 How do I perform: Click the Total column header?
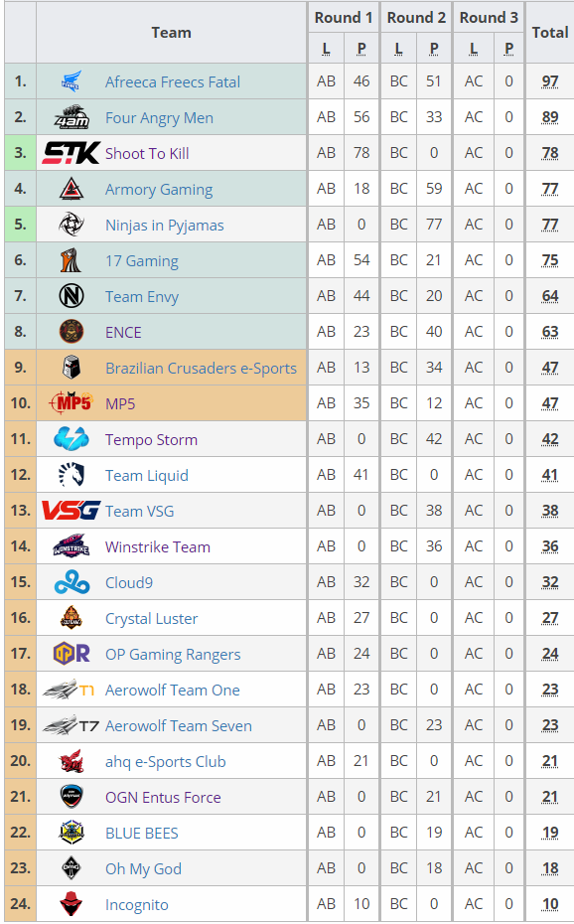click(x=550, y=33)
